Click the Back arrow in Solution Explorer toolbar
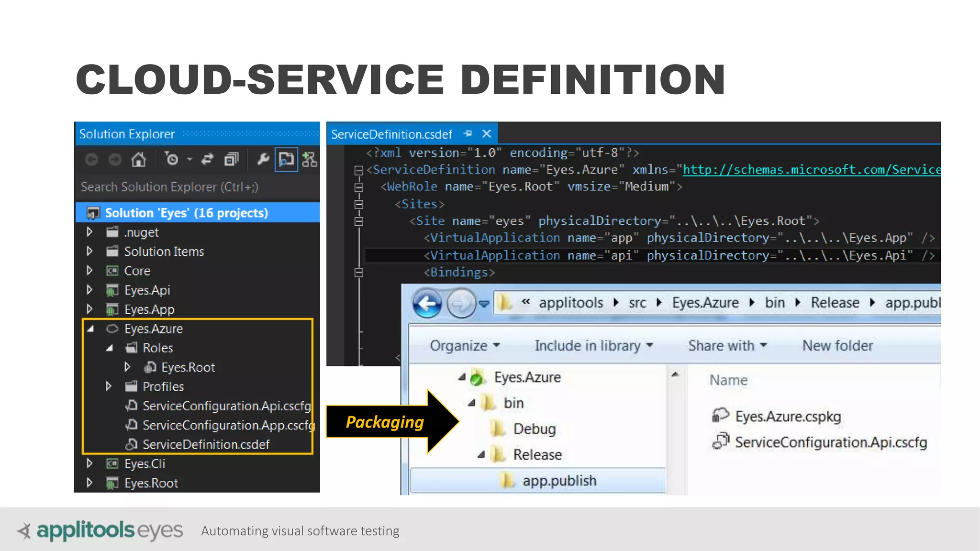Screen dimensions: 980x551 (x=91, y=159)
